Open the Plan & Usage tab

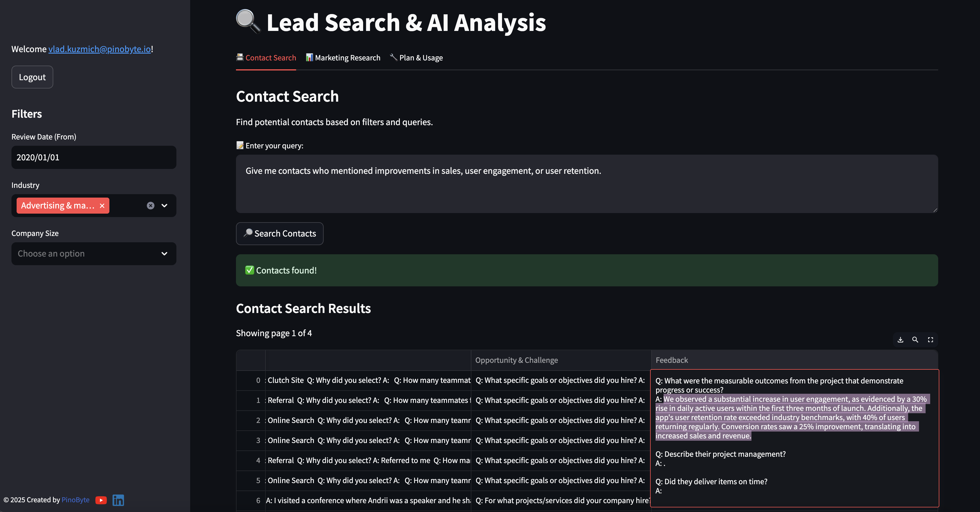click(416, 58)
